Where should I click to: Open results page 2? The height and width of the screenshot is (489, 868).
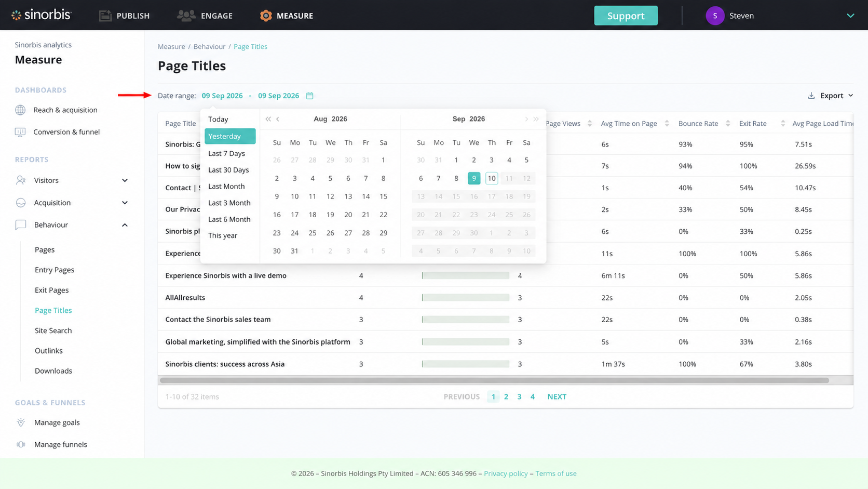(506, 397)
